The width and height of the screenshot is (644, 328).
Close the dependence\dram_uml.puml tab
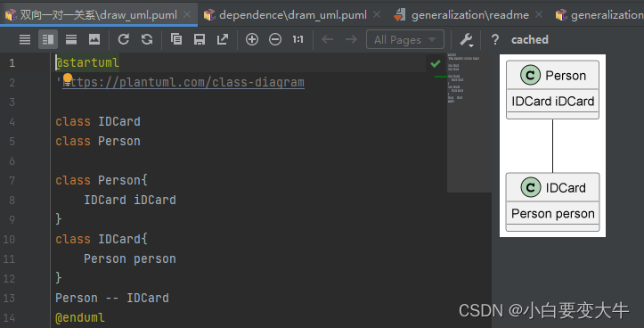[x=377, y=15]
